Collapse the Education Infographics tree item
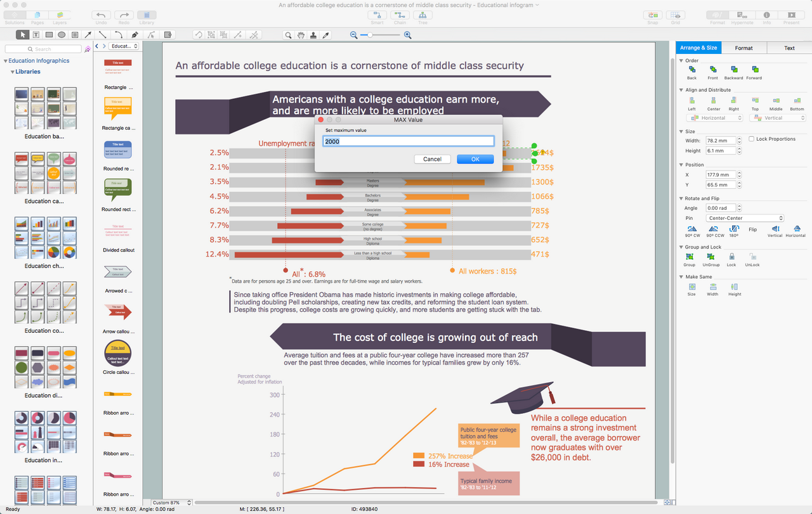Image resolution: width=812 pixels, height=514 pixels. click(x=5, y=61)
